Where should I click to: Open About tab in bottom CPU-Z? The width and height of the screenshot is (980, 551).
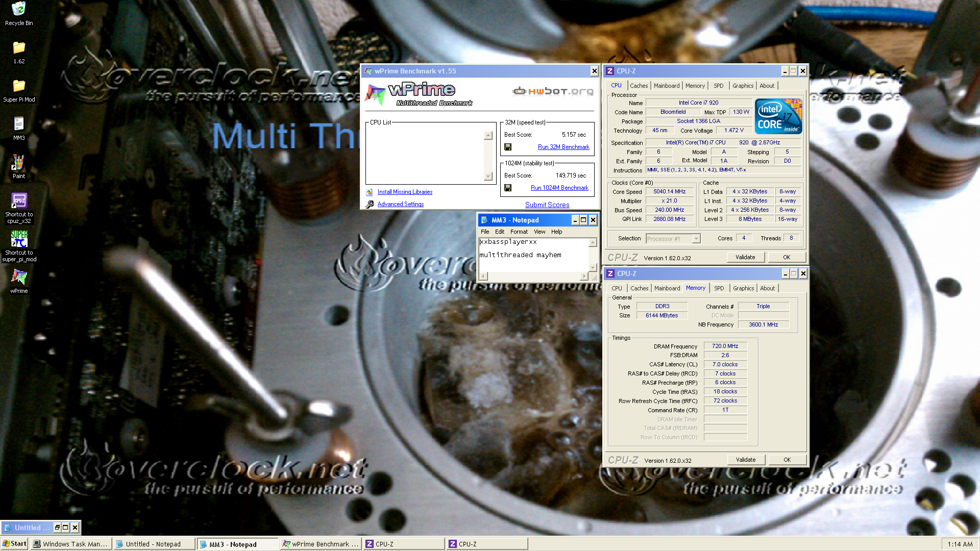pos(767,288)
